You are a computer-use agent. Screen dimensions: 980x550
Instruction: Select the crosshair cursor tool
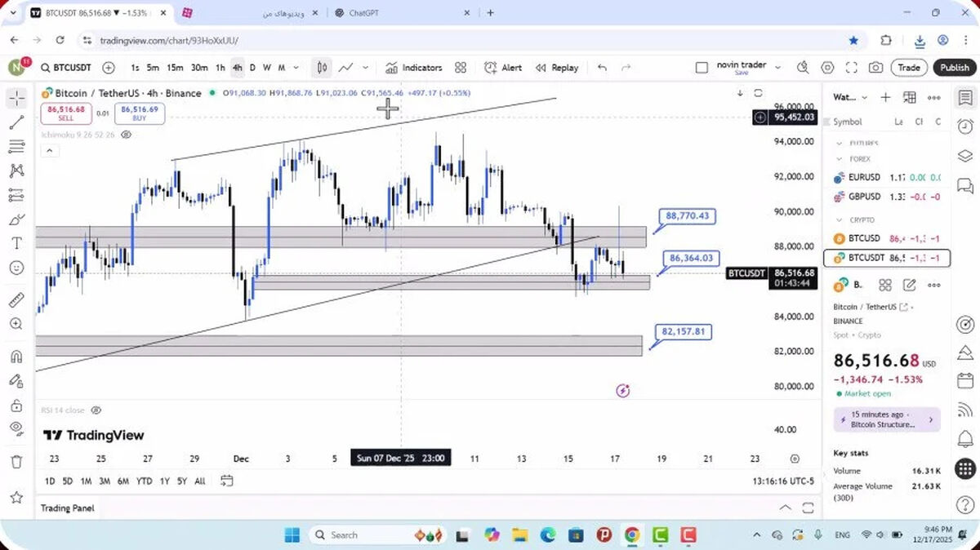(16, 99)
